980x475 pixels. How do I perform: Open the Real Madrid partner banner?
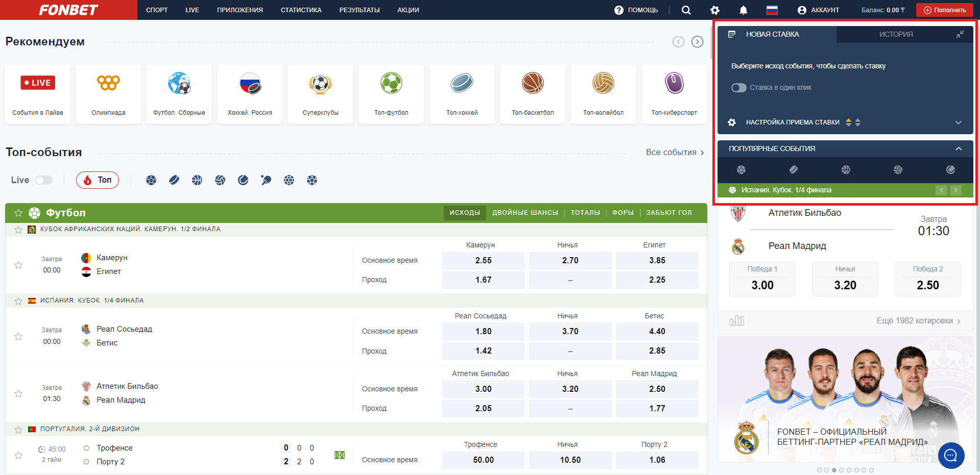point(845,399)
